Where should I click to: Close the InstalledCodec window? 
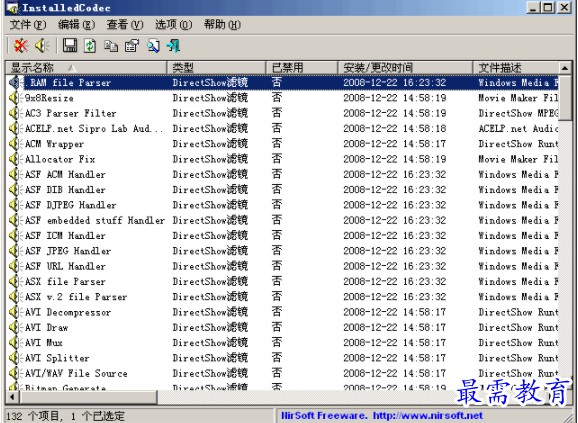coord(564,8)
